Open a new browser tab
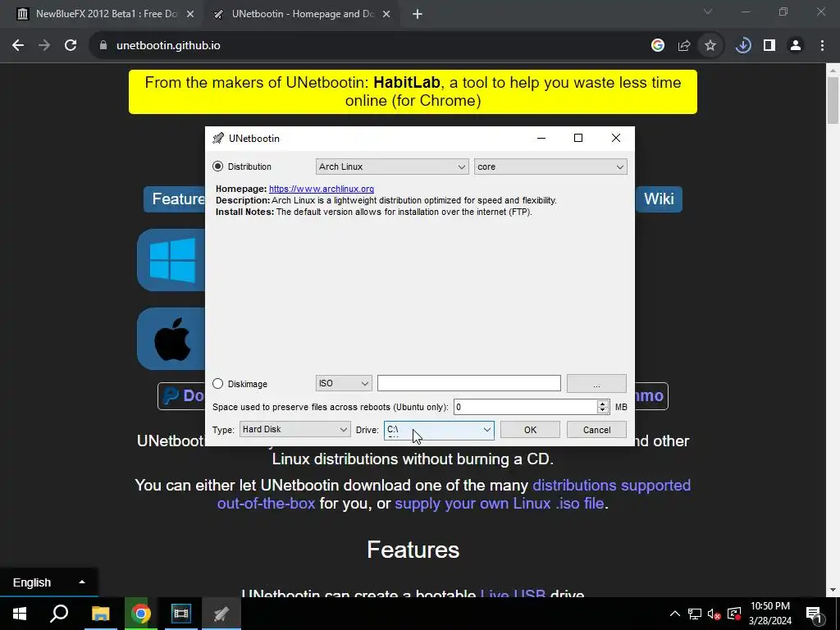Screen dimensions: 840x630 click(x=418, y=15)
